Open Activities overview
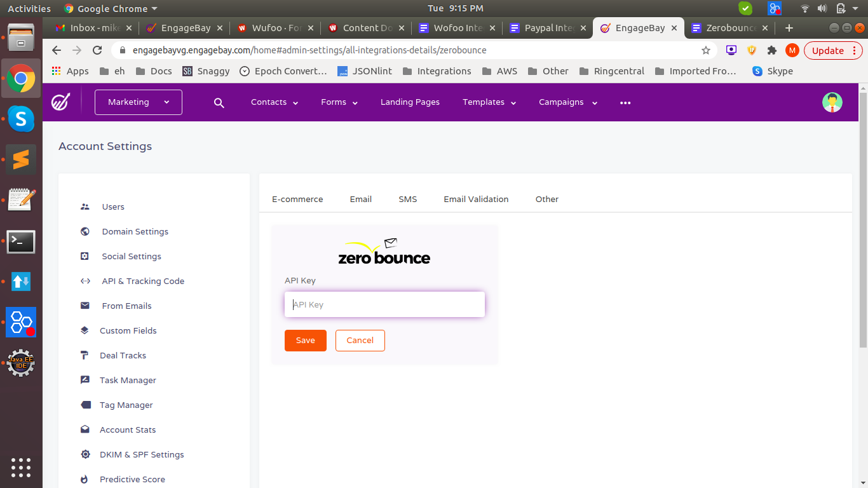 [29, 8]
